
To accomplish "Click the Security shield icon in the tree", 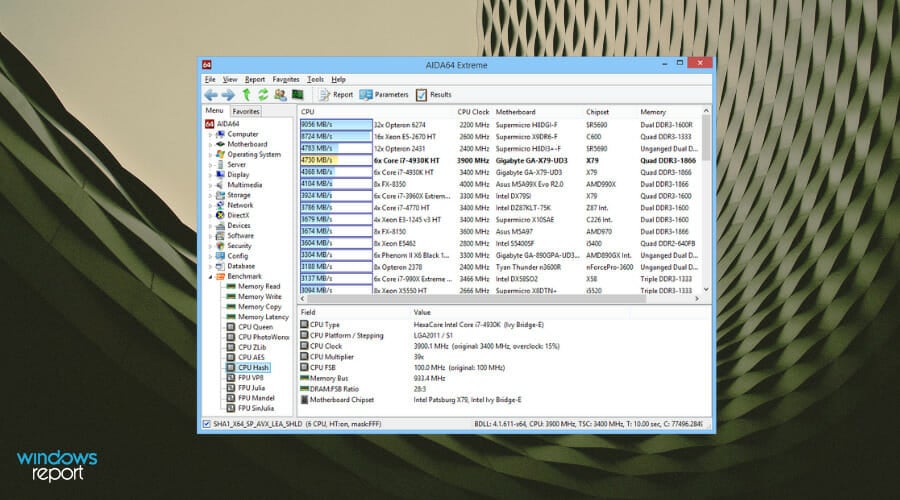I will [220, 246].
